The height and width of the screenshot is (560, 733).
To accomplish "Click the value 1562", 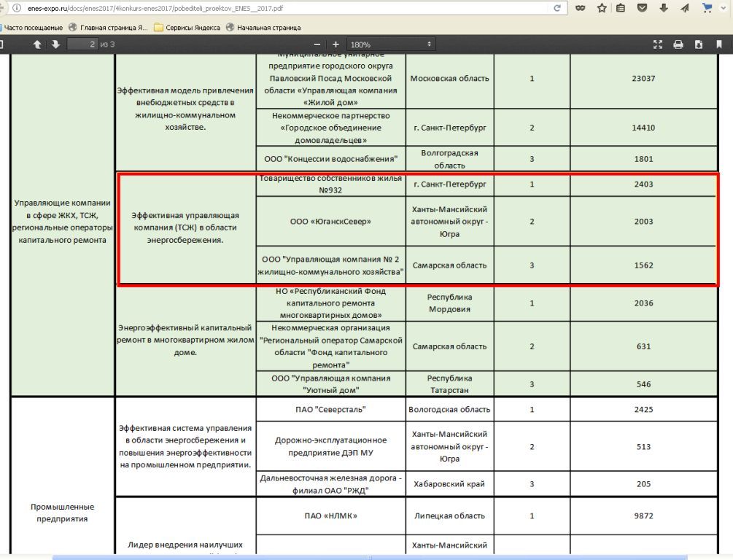I will click(x=643, y=265).
